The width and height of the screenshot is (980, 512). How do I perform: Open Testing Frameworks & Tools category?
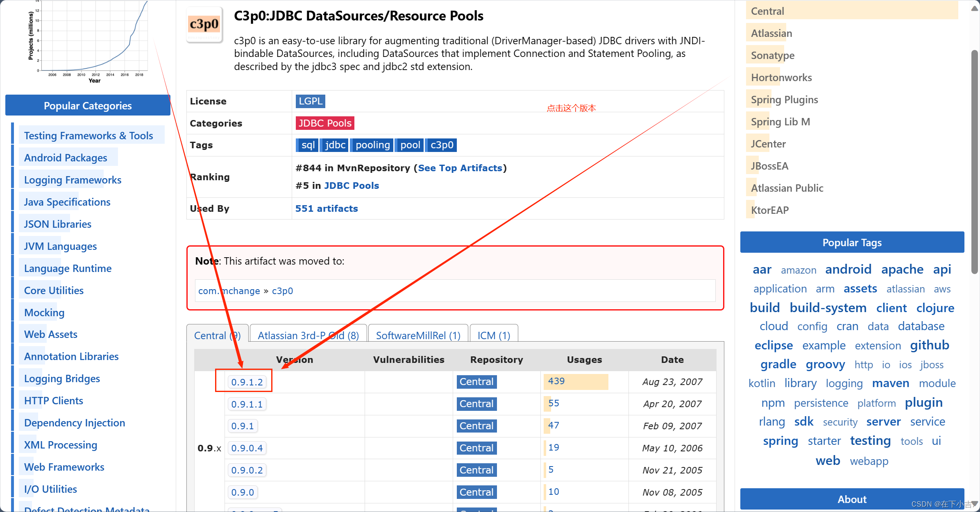(x=88, y=136)
